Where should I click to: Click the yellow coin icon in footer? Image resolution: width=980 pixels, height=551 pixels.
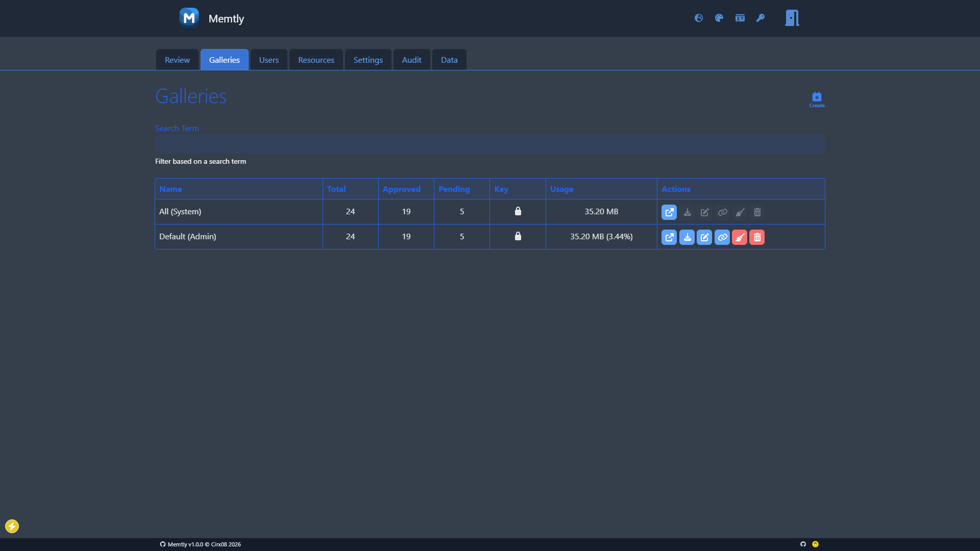click(815, 544)
